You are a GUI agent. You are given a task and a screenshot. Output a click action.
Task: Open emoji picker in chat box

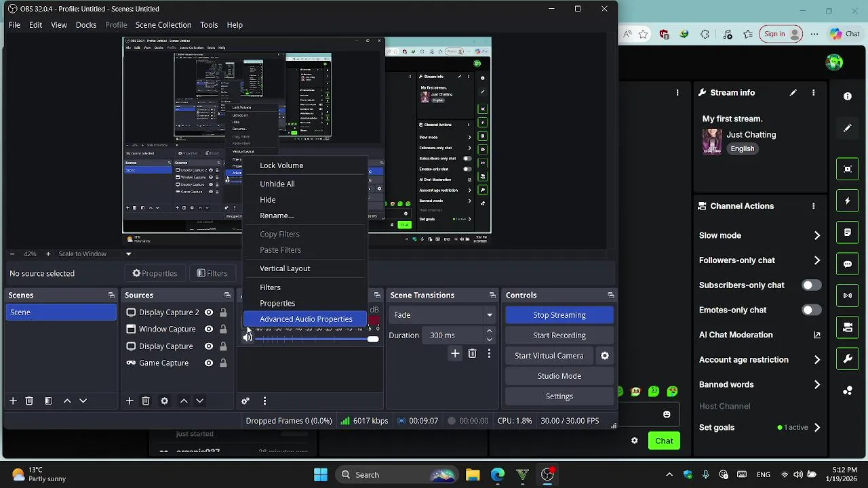(x=667, y=414)
